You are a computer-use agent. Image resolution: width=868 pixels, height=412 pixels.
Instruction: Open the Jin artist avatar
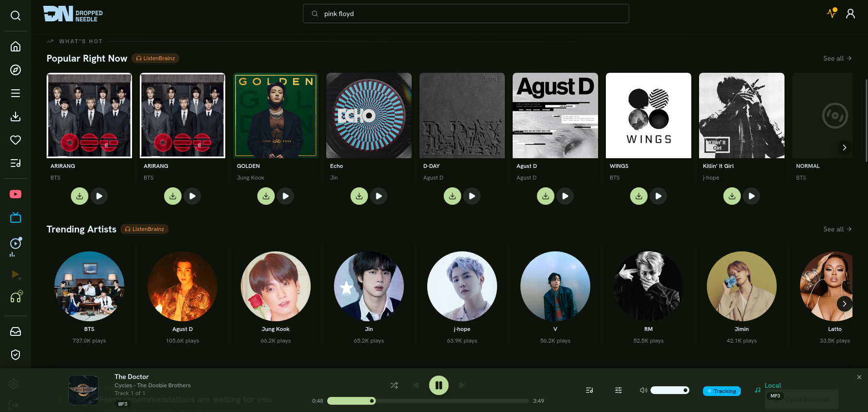(369, 286)
